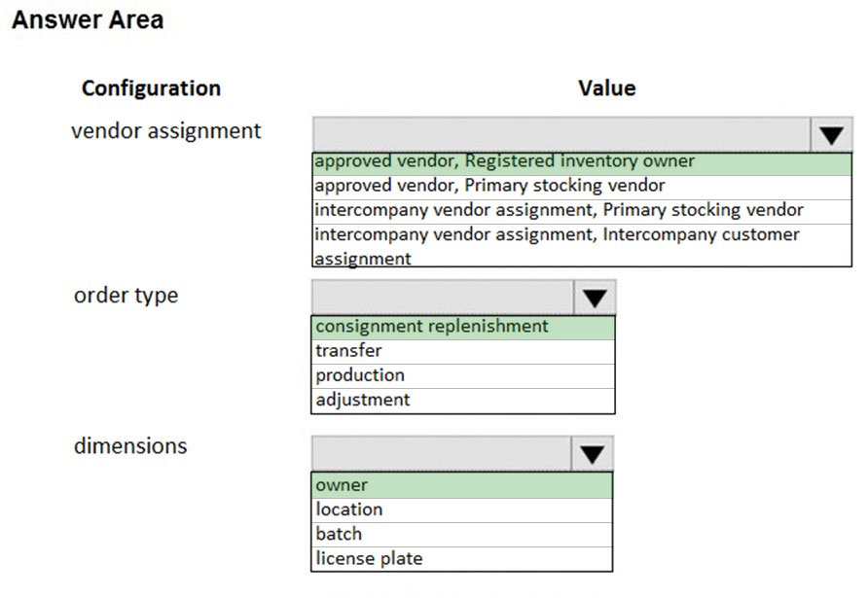Click the order type value field
This screenshot has width=868, height=598.
tap(443, 298)
